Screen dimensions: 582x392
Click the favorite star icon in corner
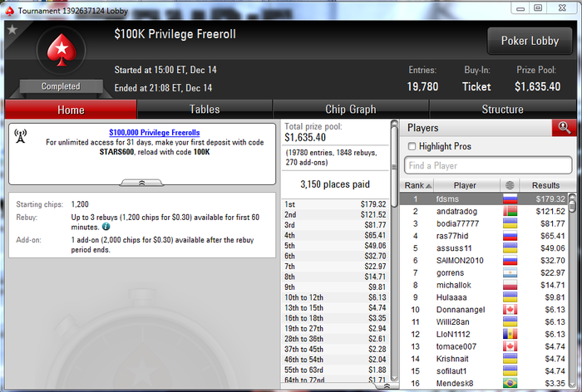point(12,29)
